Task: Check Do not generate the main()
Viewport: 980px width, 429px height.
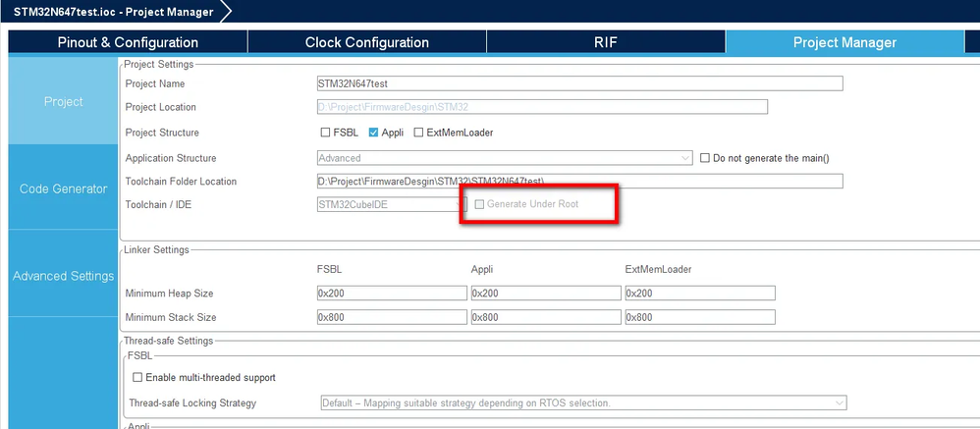Action: (x=705, y=158)
